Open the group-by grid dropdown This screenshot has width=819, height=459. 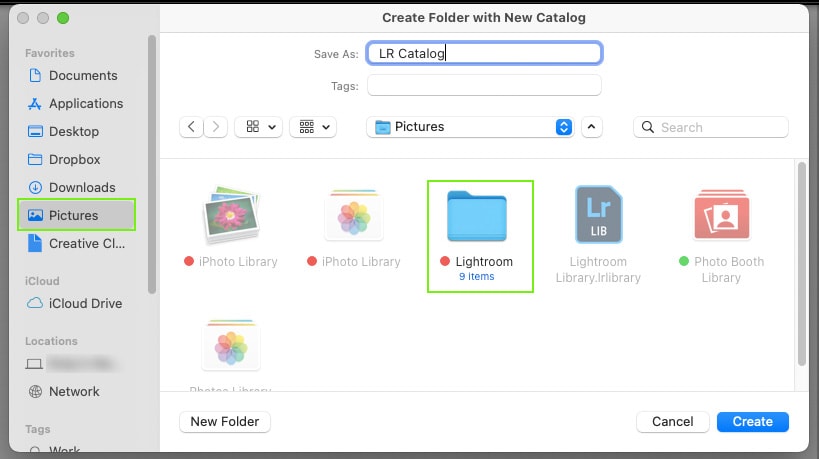[x=313, y=127]
